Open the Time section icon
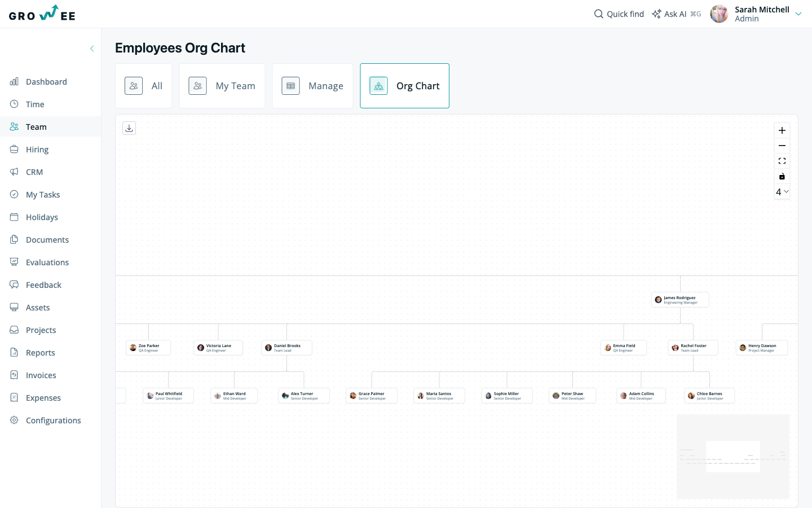Viewport: 812px width, 508px height. point(14,104)
